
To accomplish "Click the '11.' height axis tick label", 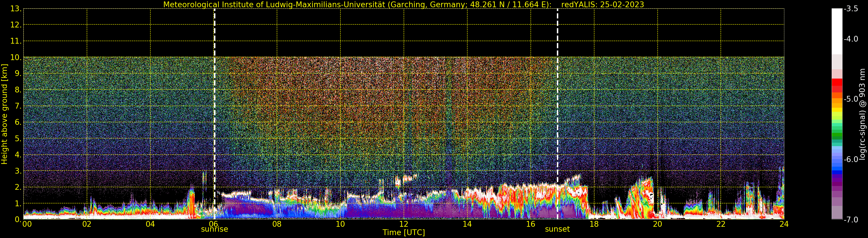I will tap(16, 41).
